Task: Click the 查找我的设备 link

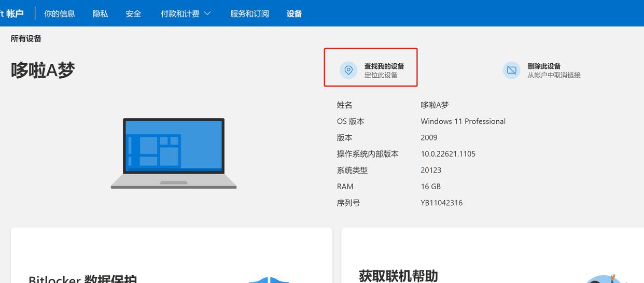Action: point(384,66)
